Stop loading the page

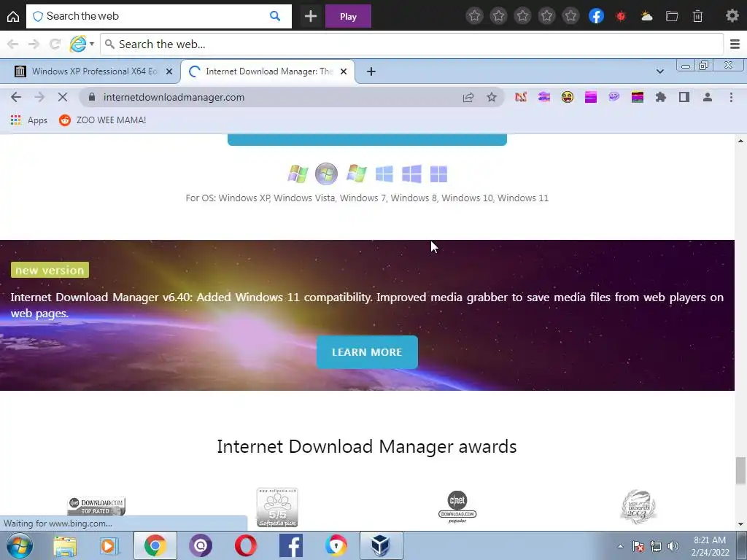click(63, 97)
